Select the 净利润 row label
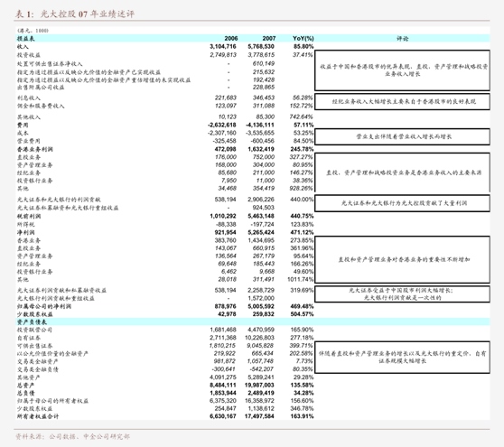The height and width of the screenshot is (447, 504). click(x=25, y=232)
